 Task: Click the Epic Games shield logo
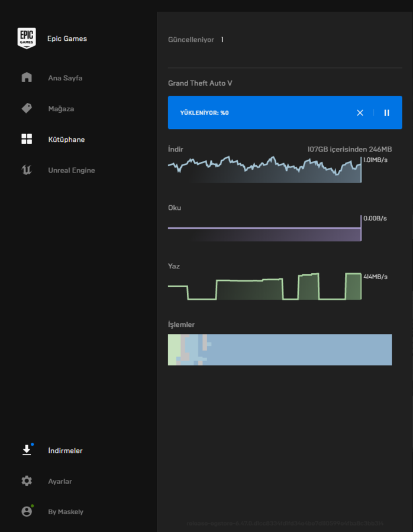(x=27, y=38)
